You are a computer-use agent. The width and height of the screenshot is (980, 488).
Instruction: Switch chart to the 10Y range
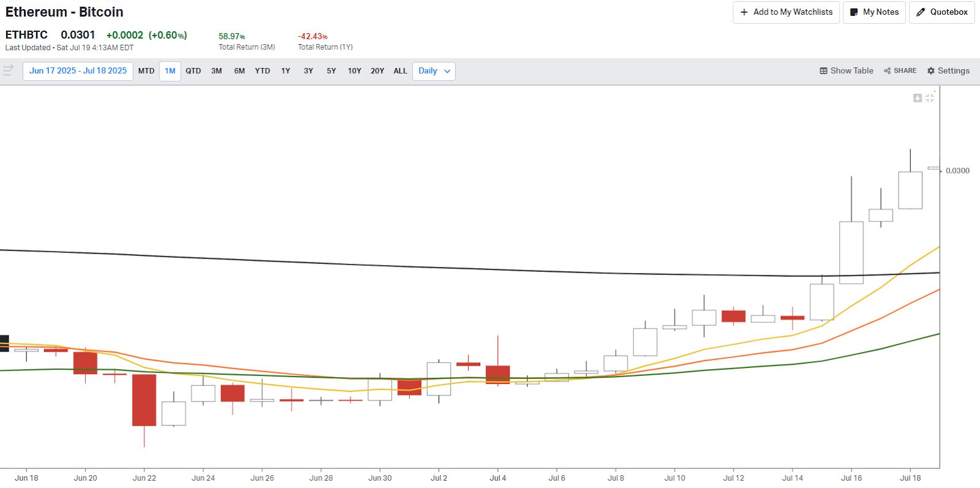[x=355, y=71]
